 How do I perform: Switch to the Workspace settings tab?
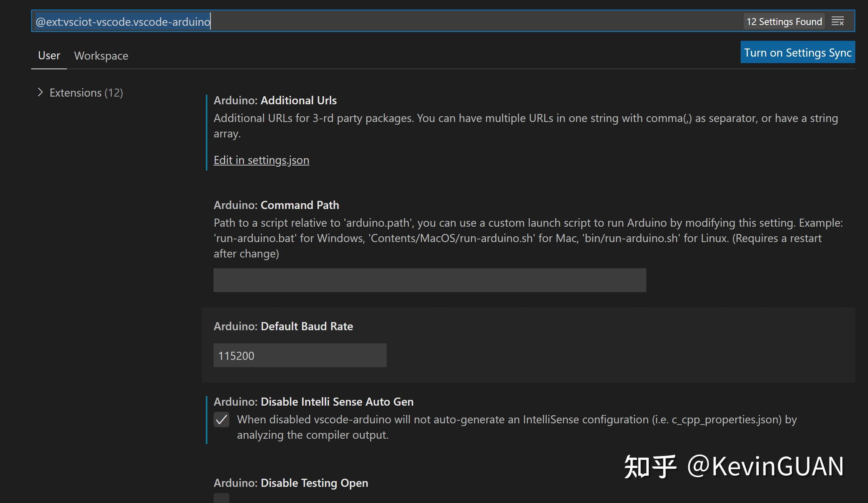pos(101,55)
